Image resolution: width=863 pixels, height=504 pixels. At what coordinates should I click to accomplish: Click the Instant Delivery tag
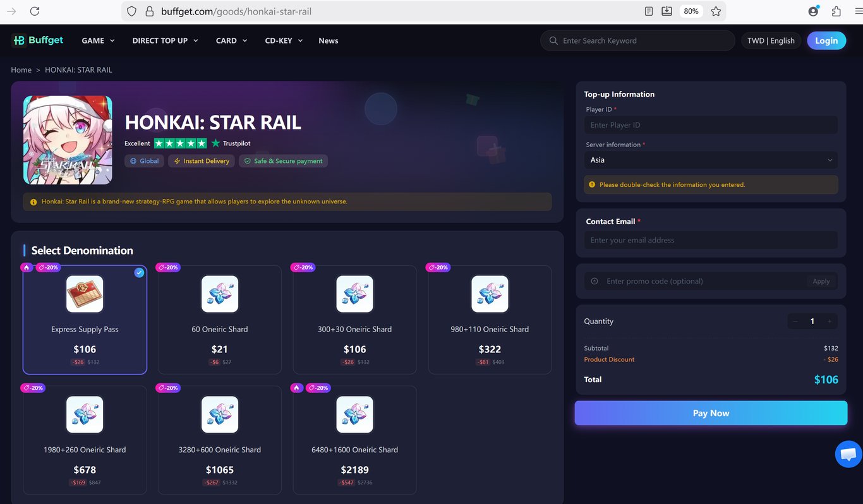click(202, 161)
